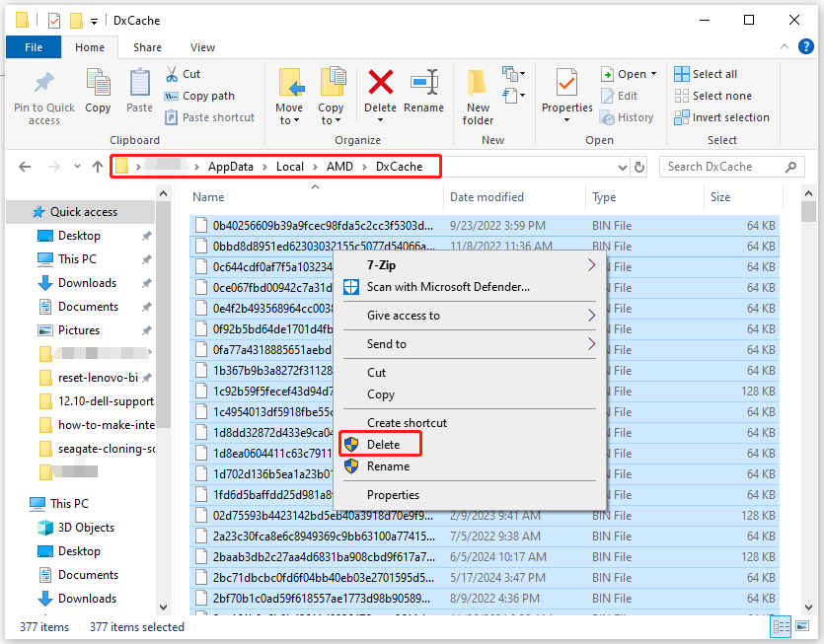The width and height of the screenshot is (824, 644).
Task: Choose Rename in the context menu
Action: pos(388,466)
